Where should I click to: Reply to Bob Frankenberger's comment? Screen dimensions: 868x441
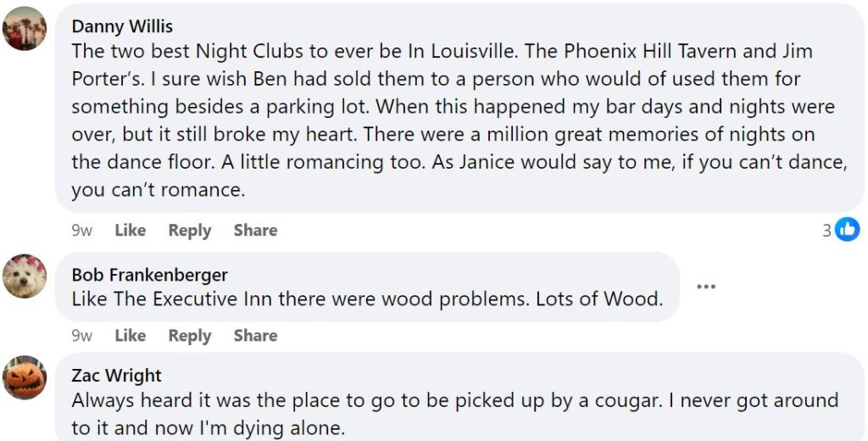(189, 335)
